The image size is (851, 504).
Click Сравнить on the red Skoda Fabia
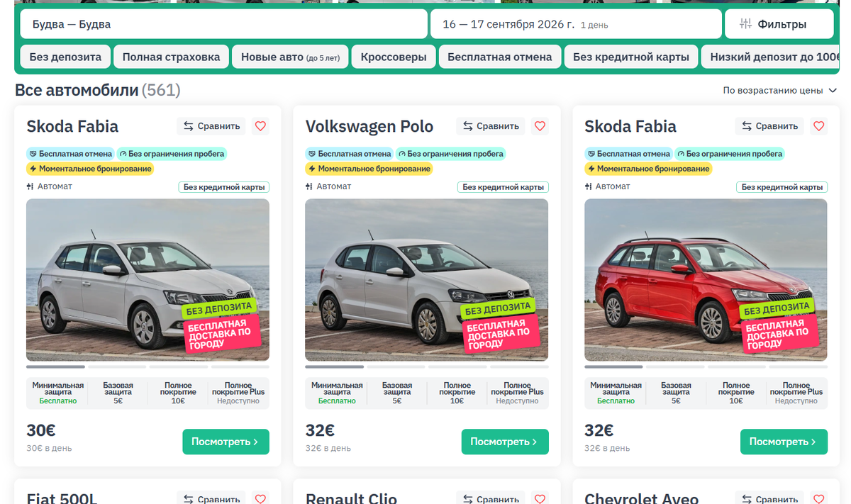coord(769,126)
